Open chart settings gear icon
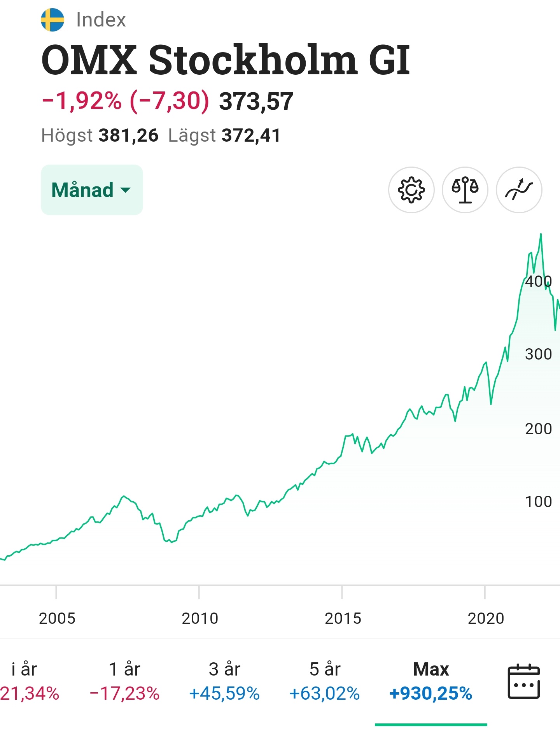This screenshot has height=753, width=560. [x=411, y=190]
